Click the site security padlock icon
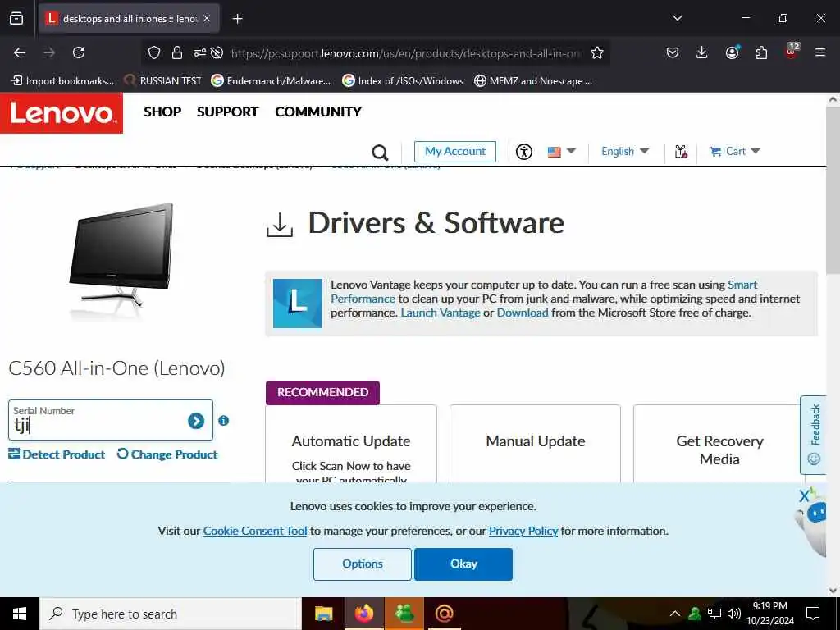The width and height of the screenshot is (840, 630). click(177, 52)
